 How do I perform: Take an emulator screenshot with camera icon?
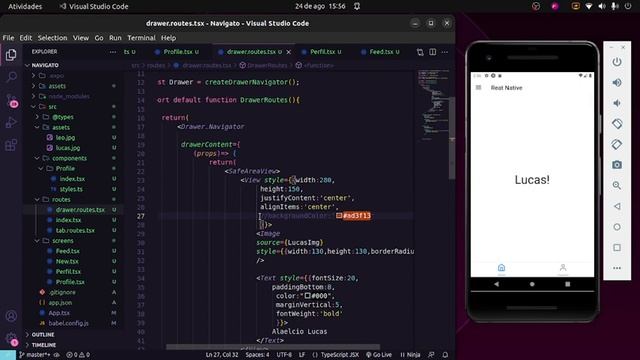click(617, 165)
